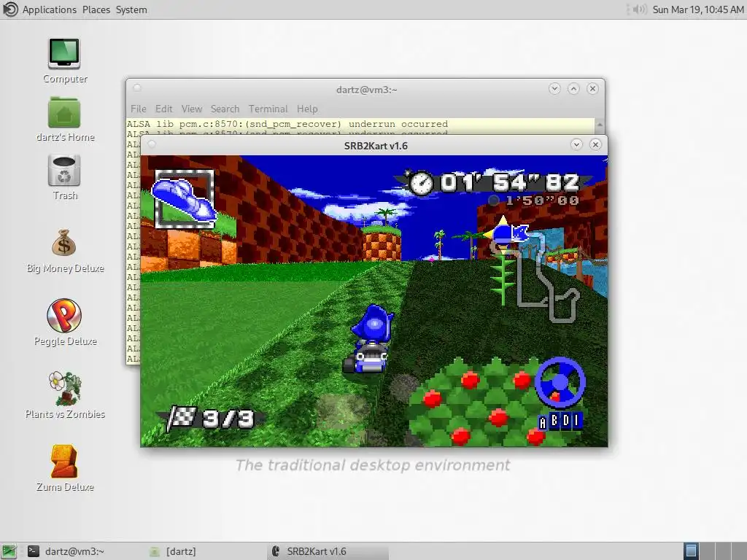Click the track minimap outline
Viewport: 747px width, 560px height.
pos(536,276)
